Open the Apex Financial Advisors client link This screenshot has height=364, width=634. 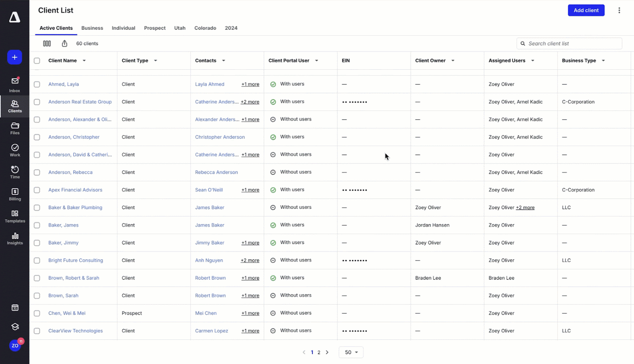coord(75,190)
